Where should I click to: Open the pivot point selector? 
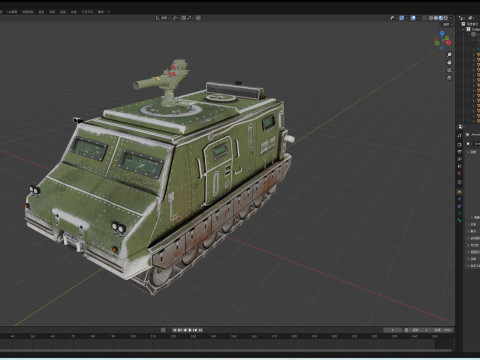tap(176, 18)
